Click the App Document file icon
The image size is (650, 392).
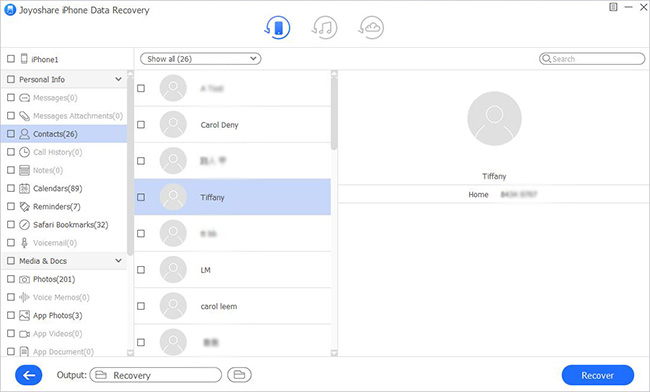(24, 352)
